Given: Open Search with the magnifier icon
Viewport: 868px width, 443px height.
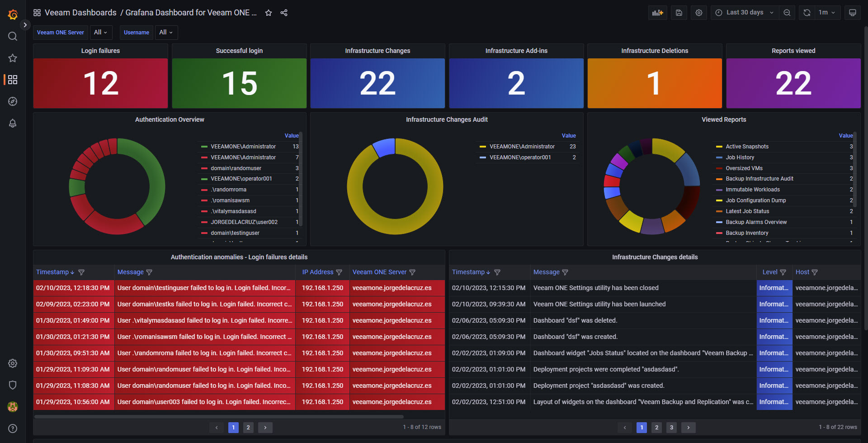Looking at the screenshot, I should [x=12, y=36].
